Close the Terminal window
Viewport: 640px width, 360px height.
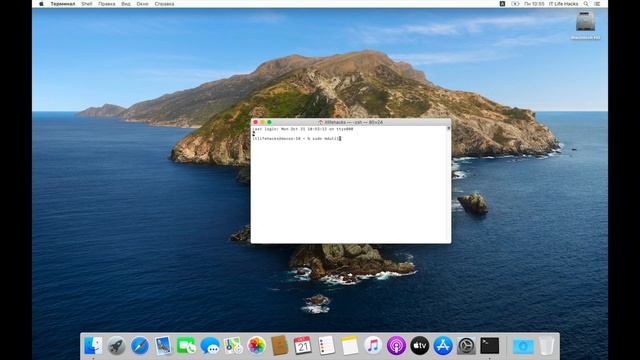[x=256, y=122]
